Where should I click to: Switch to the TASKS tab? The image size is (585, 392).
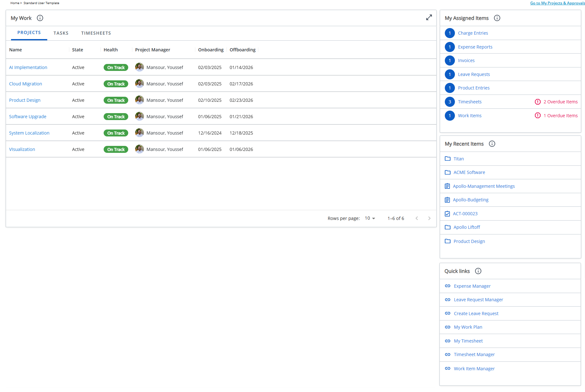coord(61,33)
